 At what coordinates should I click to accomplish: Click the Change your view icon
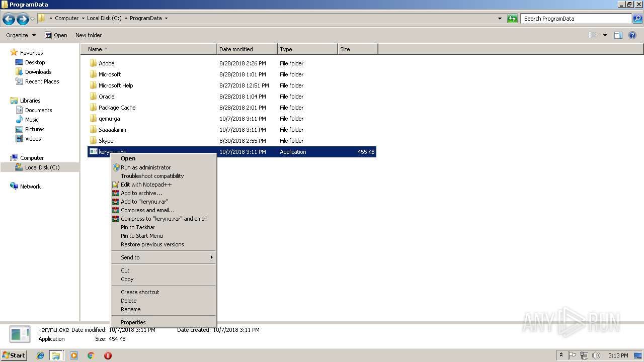[593, 35]
